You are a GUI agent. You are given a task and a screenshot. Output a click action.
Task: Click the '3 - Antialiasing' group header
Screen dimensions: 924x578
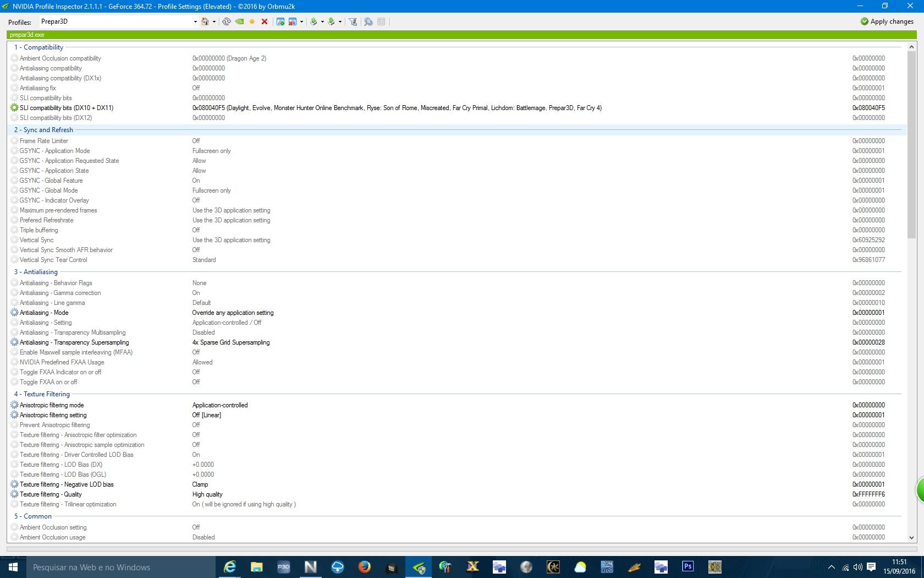36,272
